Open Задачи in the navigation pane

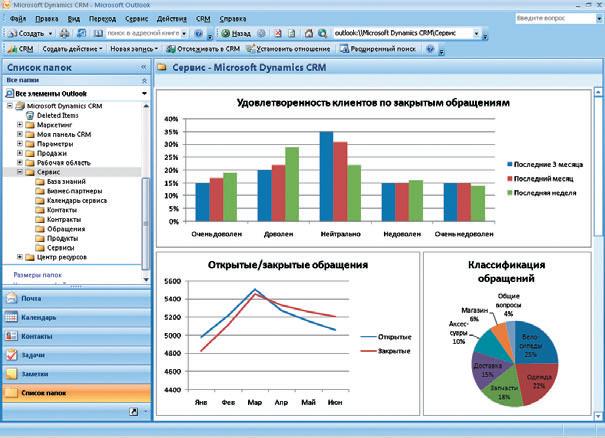[x=76, y=355]
